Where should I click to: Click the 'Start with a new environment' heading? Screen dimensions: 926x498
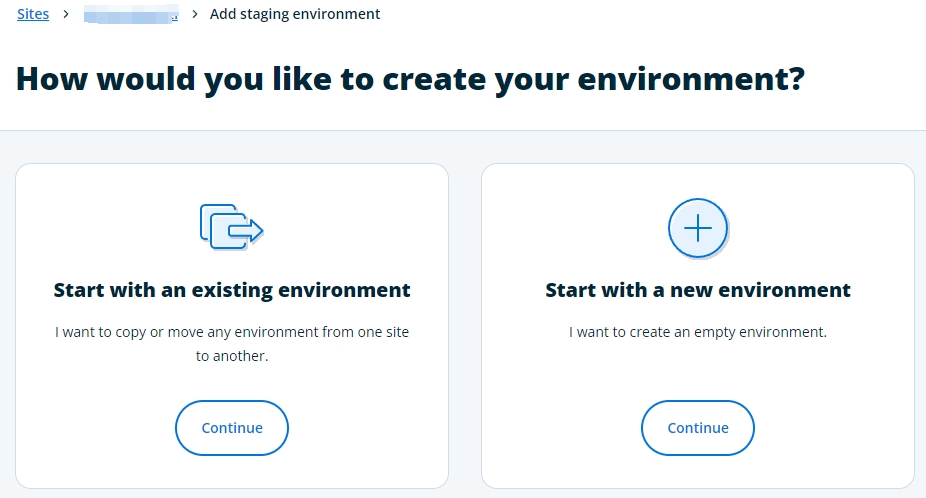click(x=698, y=290)
